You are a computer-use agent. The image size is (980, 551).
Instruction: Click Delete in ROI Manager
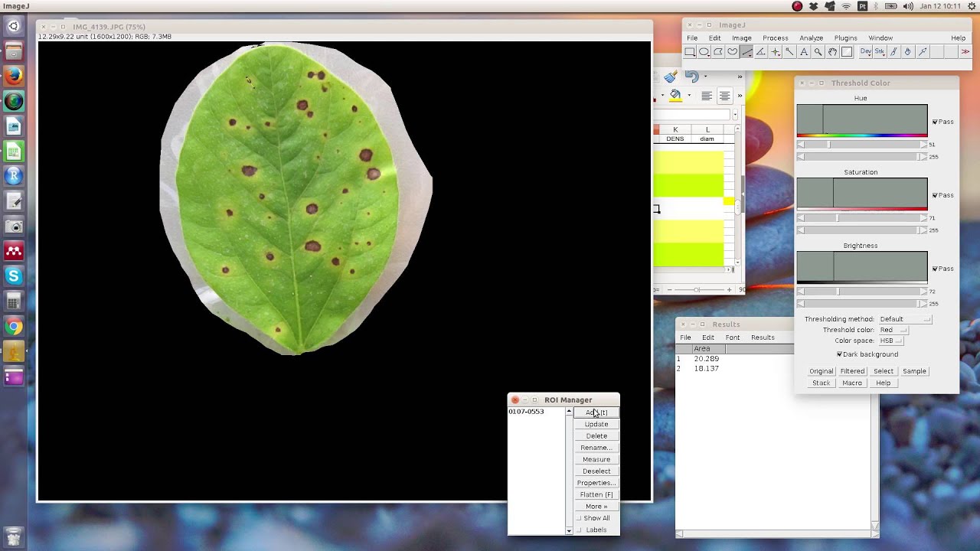coord(596,436)
